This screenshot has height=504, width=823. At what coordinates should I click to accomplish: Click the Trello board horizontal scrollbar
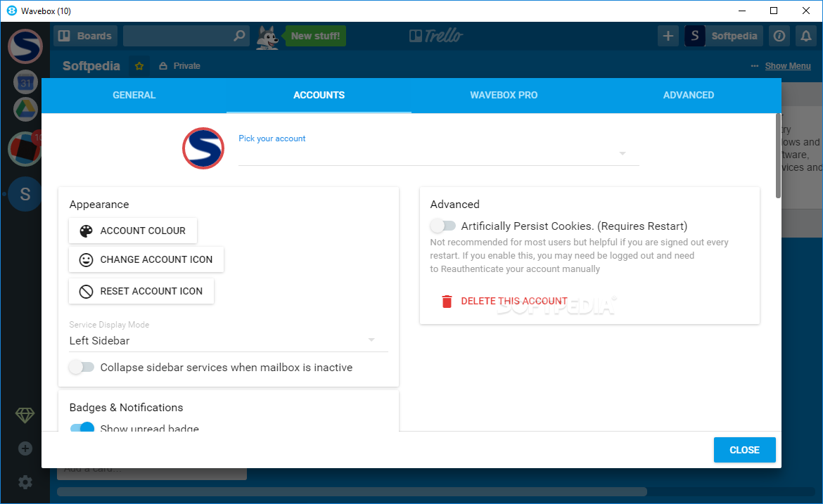(352, 491)
